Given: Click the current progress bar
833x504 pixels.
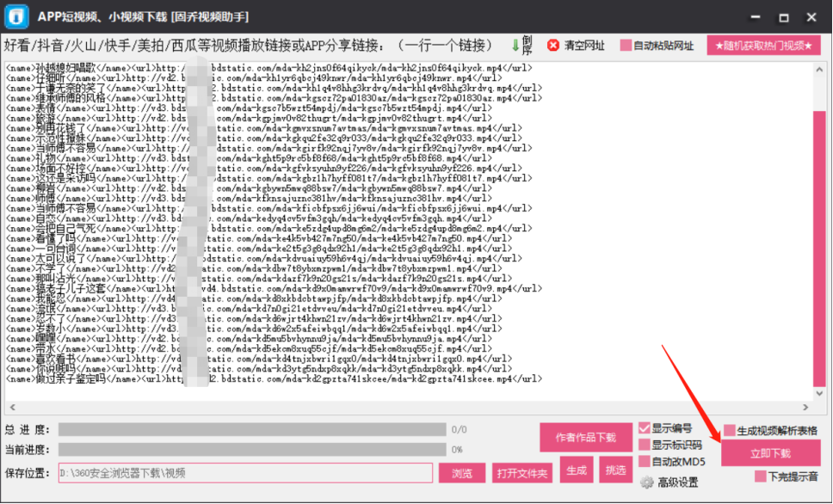Looking at the screenshot, I should (252, 449).
